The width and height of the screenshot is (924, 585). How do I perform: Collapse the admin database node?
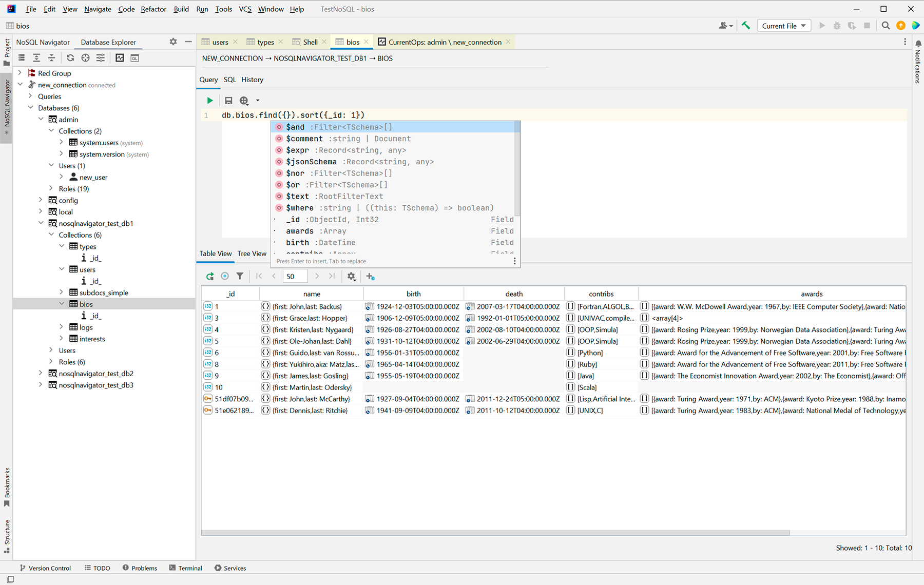point(41,119)
